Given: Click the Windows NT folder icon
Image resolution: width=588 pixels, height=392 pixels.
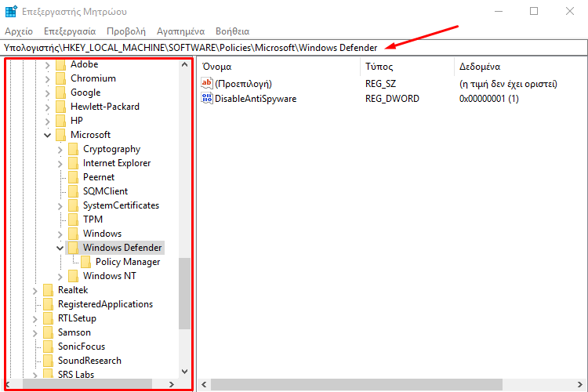Looking at the screenshot, I should [73, 276].
